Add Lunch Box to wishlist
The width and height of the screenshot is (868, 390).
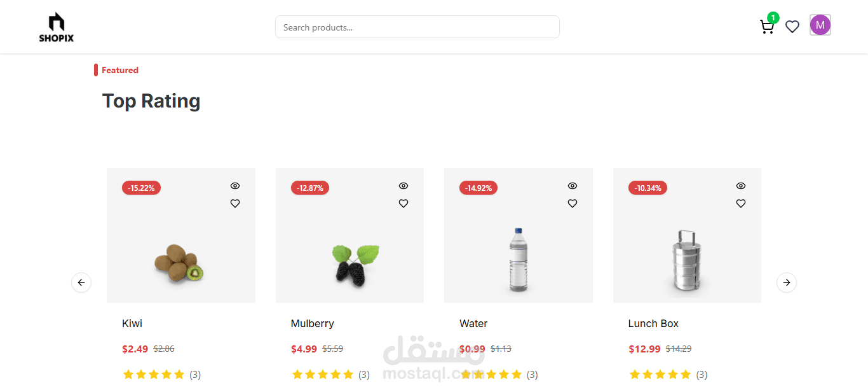point(741,204)
